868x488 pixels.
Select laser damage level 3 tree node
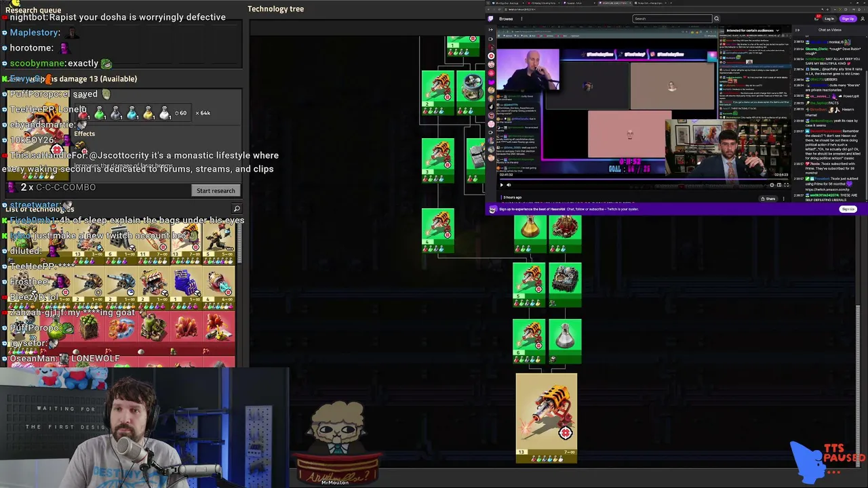point(438,161)
